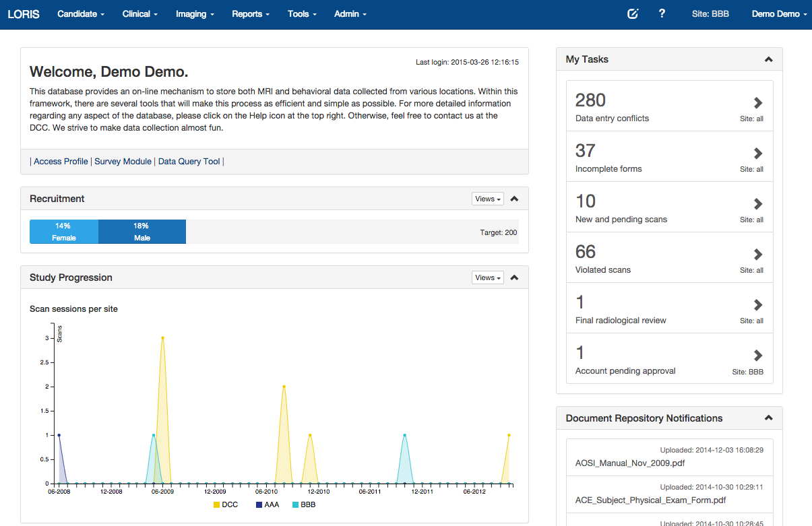Viewport: 812px width, 526px height.
Task: Open Violated scans chevron arrow
Action: click(757, 255)
